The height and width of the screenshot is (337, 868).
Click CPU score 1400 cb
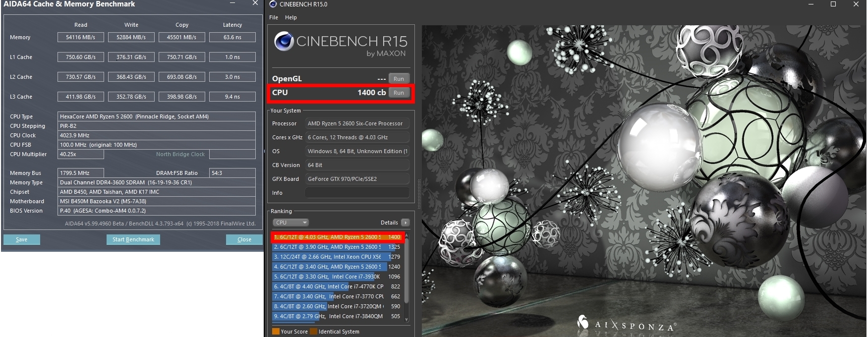coord(371,93)
